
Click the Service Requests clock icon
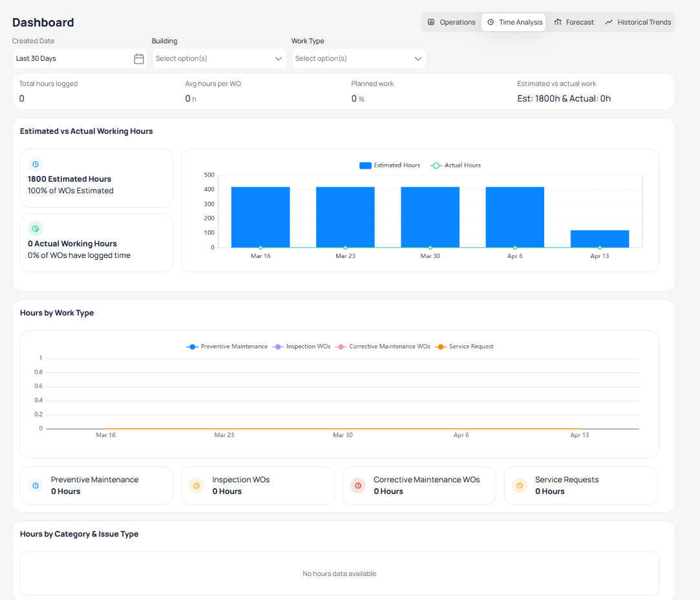[x=519, y=486]
